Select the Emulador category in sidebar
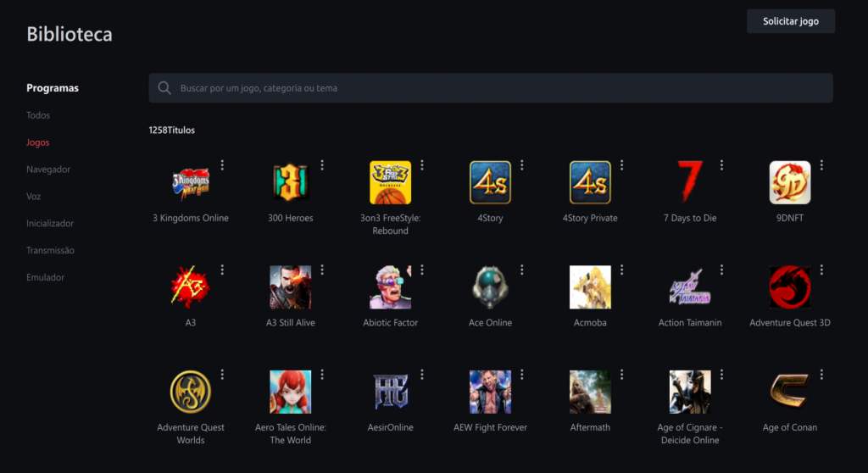 click(45, 277)
